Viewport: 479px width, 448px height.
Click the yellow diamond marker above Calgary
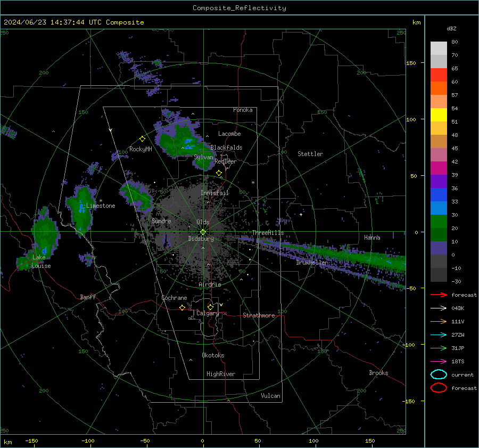[210, 307]
